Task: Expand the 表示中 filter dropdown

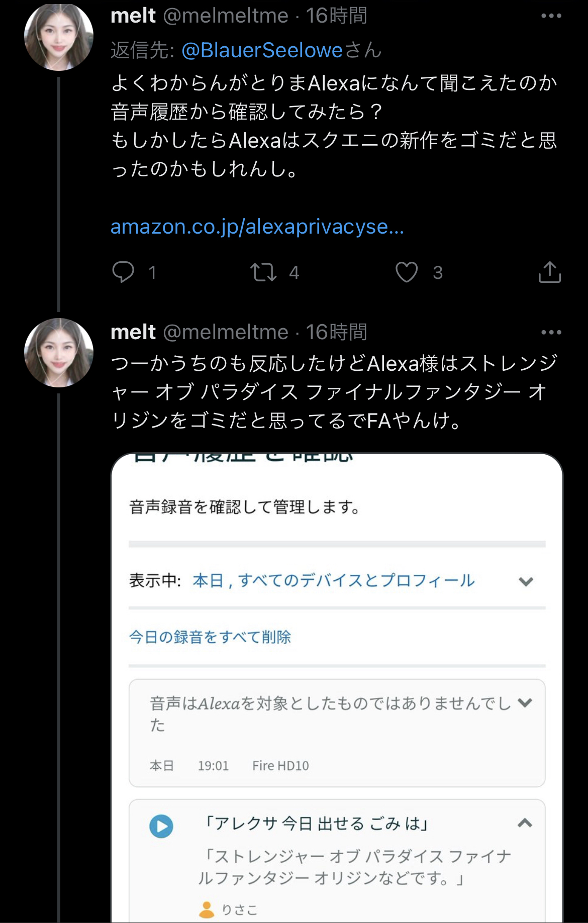Action: (x=526, y=581)
